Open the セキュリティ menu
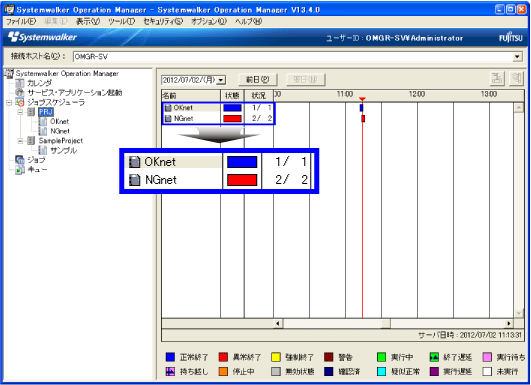The width and height of the screenshot is (531, 385). (163, 21)
